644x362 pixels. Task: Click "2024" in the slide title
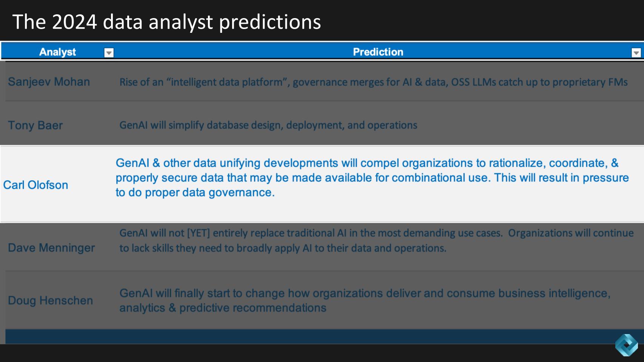click(x=74, y=22)
